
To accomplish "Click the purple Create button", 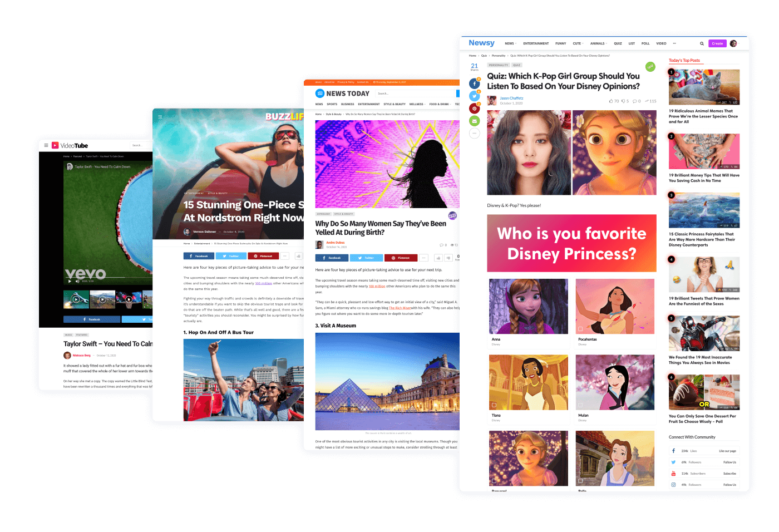I will click(x=717, y=43).
